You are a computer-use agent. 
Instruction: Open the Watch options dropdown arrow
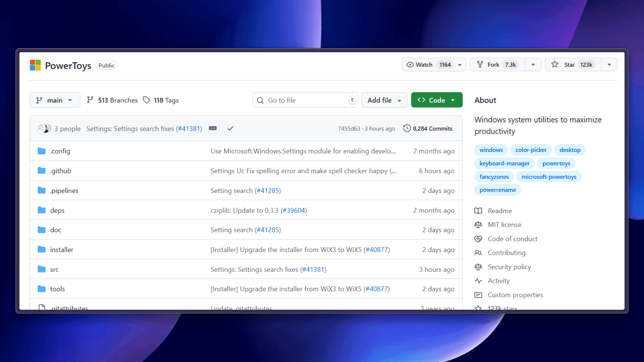pos(460,65)
